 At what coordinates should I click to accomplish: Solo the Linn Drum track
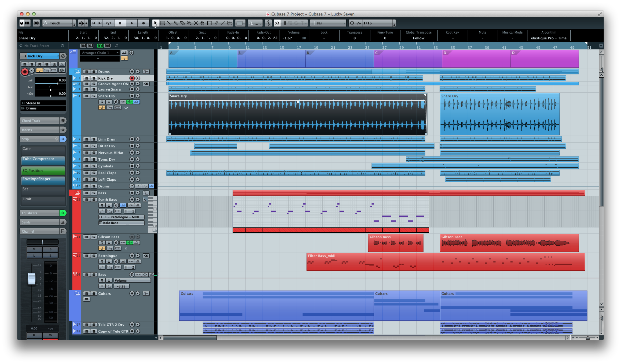[93, 139]
